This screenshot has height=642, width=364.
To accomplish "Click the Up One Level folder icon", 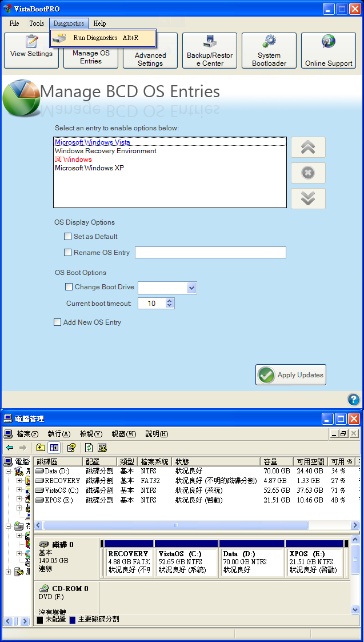I will 41,448.
